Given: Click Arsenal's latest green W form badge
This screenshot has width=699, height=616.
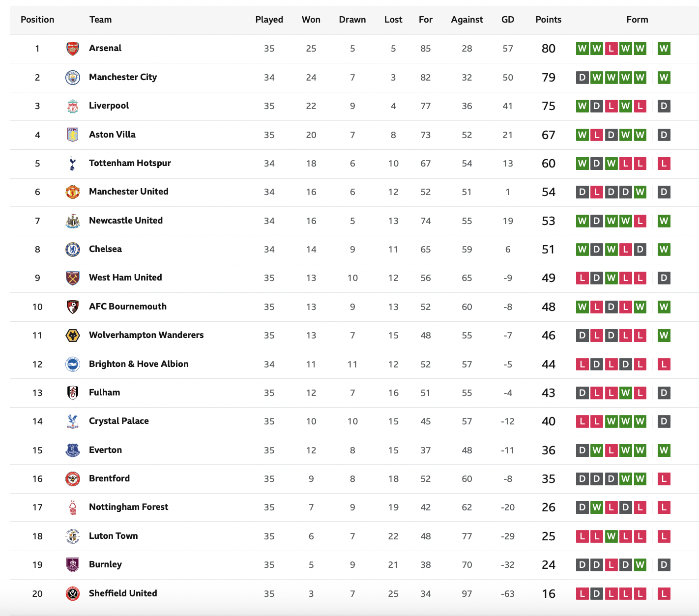Looking at the screenshot, I should (x=664, y=49).
